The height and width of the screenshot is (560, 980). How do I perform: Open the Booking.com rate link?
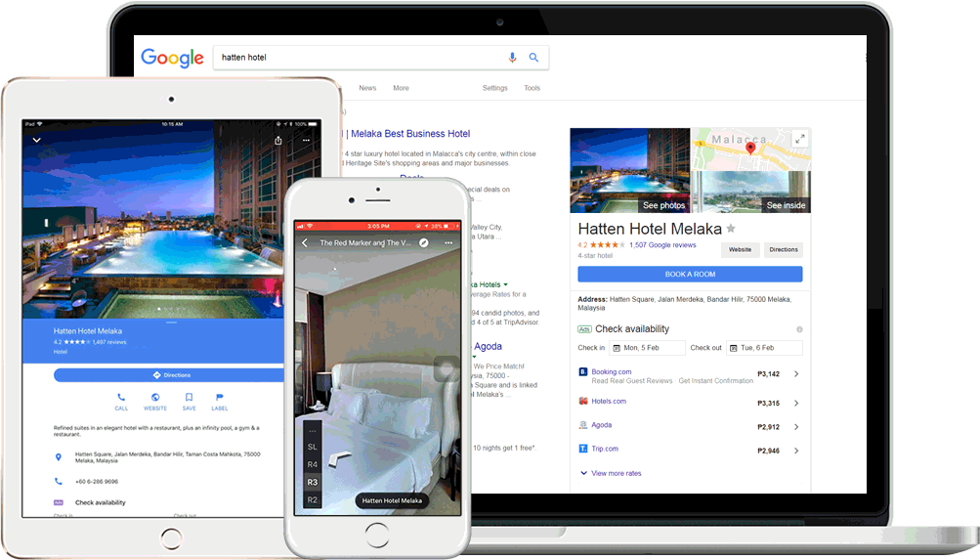click(612, 372)
